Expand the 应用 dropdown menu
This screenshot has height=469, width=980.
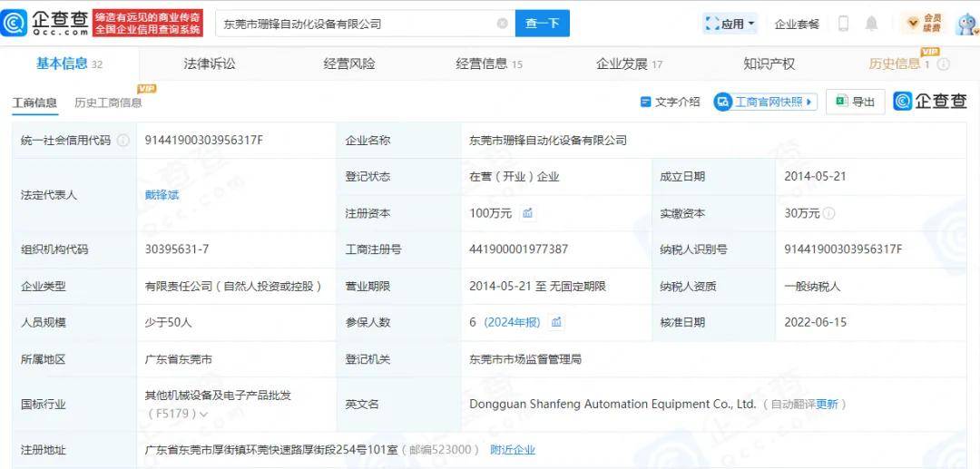coord(730,24)
